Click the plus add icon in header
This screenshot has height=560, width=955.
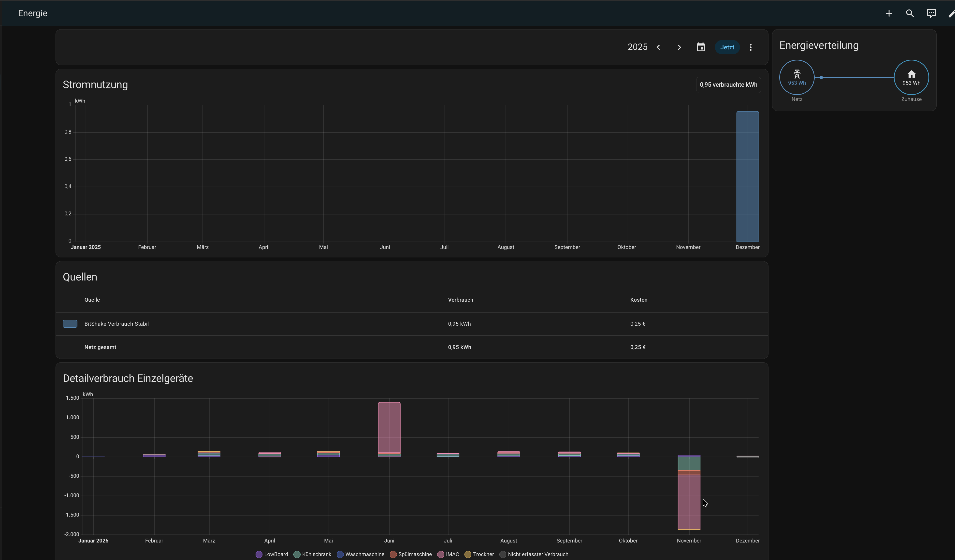889,14
